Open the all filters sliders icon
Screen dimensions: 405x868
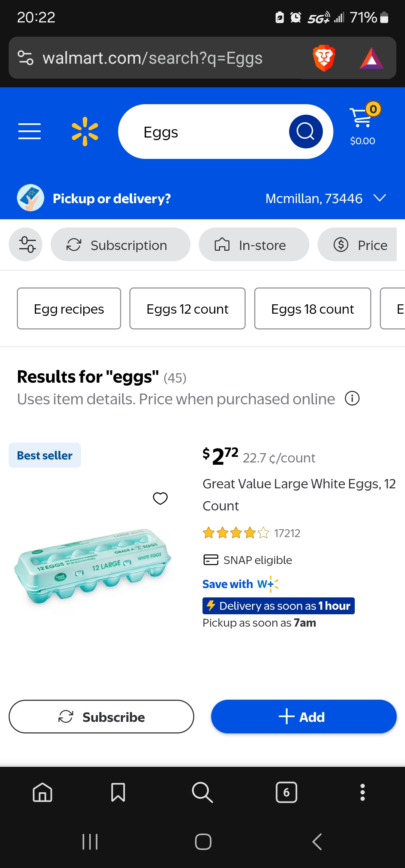25,245
